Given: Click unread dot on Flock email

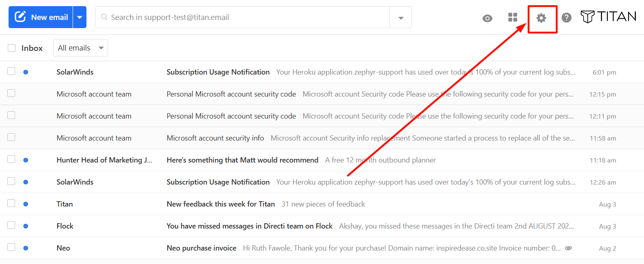Looking at the screenshot, I should [x=26, y=226].
